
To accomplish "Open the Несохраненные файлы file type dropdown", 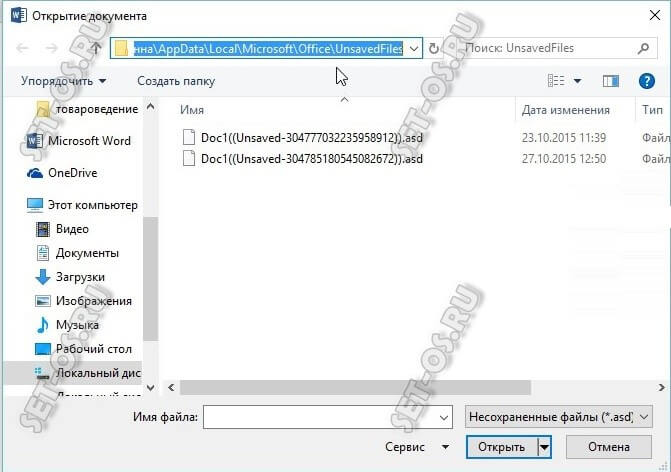I will [558, 417].
